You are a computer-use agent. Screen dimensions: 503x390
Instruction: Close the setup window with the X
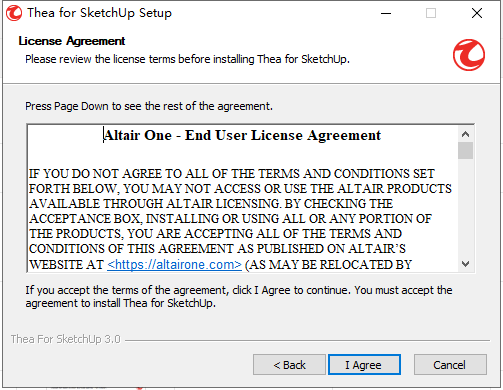[477, 13]
